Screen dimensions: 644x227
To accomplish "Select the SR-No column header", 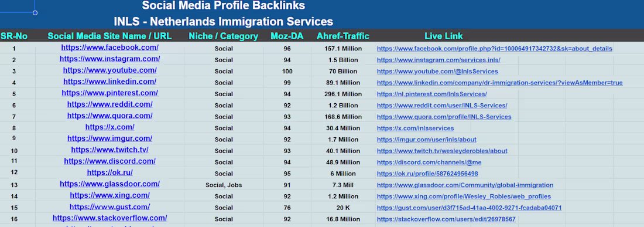I will point(14,36).
